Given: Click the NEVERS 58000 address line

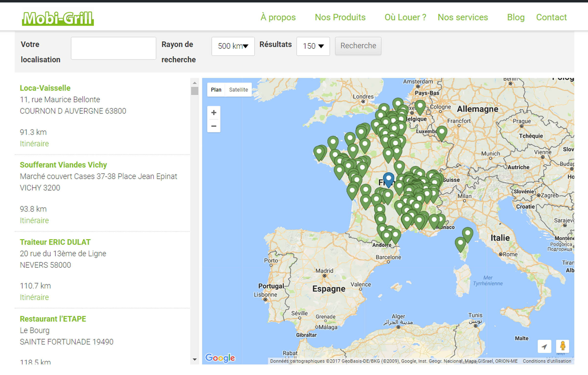Looking at the screenshot, I should coord(45,265).
